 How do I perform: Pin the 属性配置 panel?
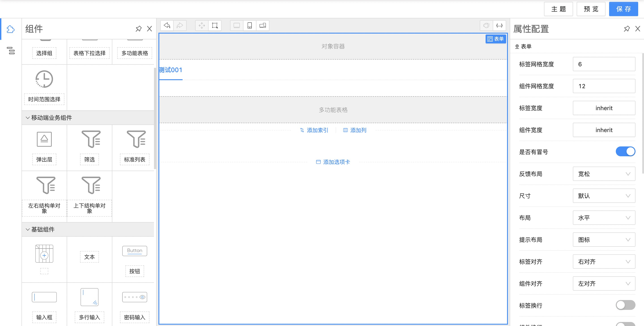tap(627, 29)
